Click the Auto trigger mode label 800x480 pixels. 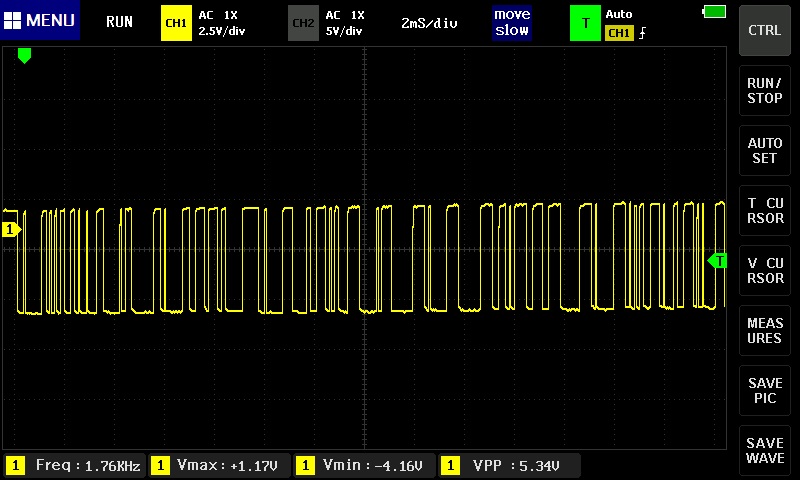(619, 14)
